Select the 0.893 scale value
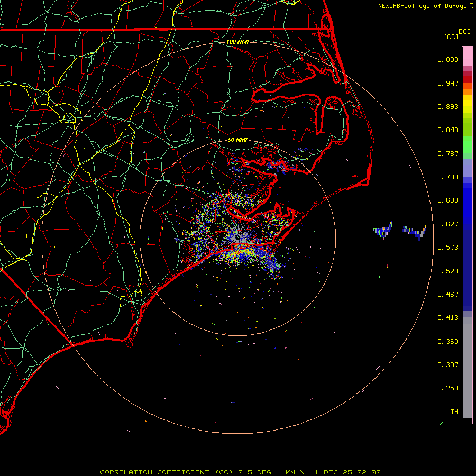This screenshot has height=476, width=476. click(448, 106)
